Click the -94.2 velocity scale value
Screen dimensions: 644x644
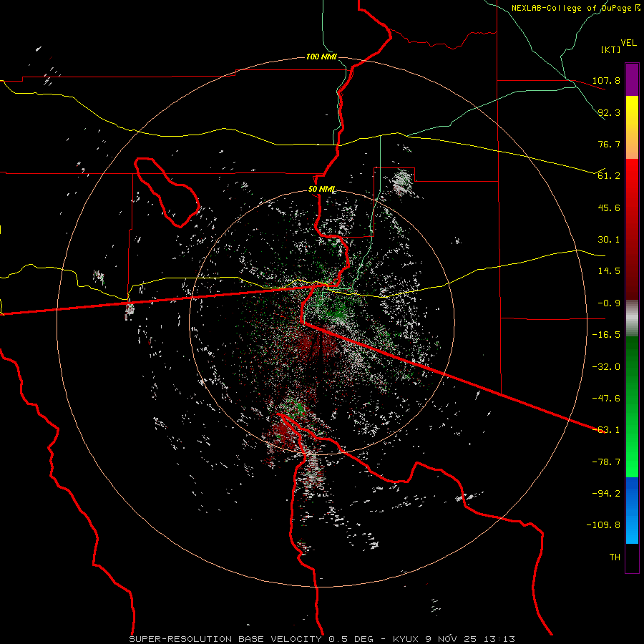point(606,494)
